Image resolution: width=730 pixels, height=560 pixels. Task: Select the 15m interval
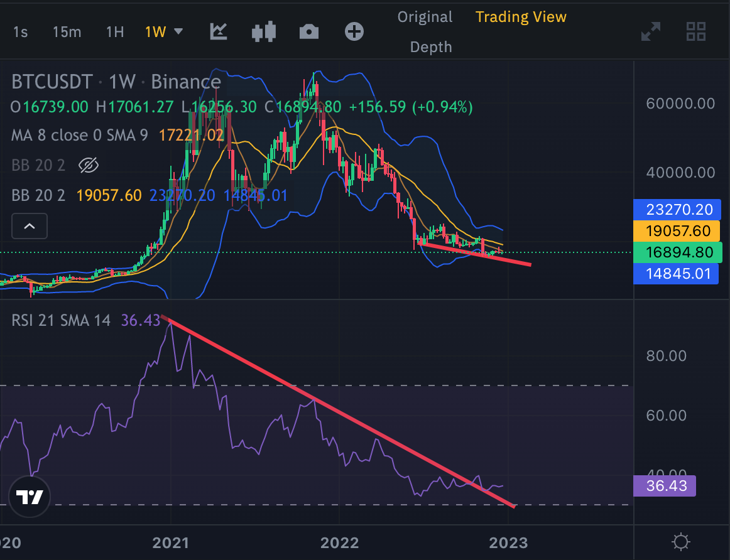click(x=67, y=31)
